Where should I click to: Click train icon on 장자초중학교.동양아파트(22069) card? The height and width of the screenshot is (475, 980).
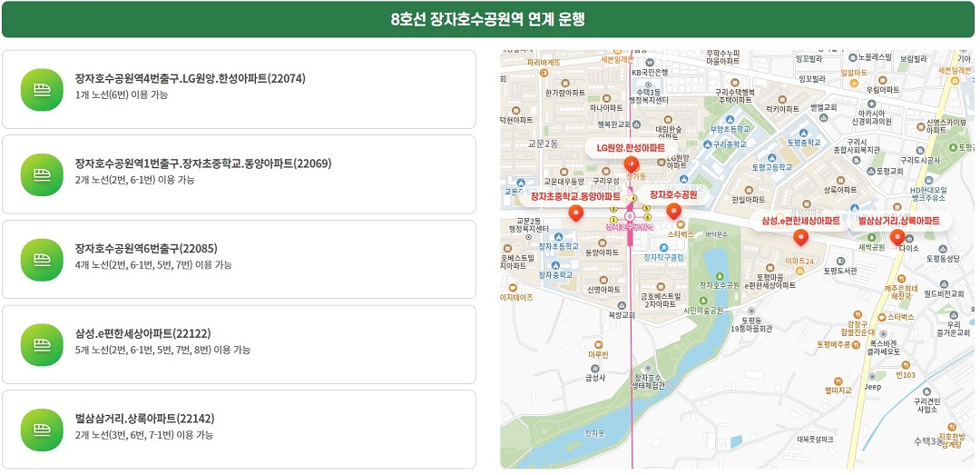42,174
